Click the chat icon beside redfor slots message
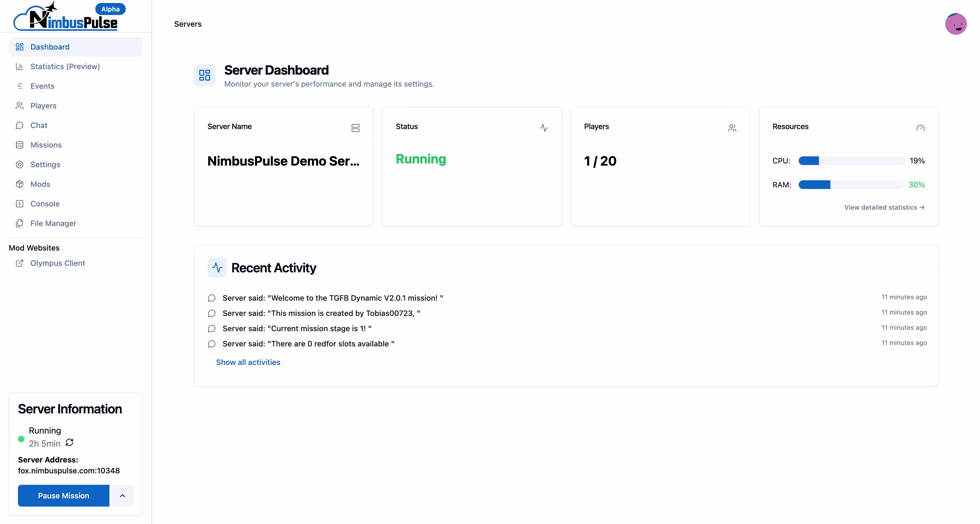 coord(212,344)
